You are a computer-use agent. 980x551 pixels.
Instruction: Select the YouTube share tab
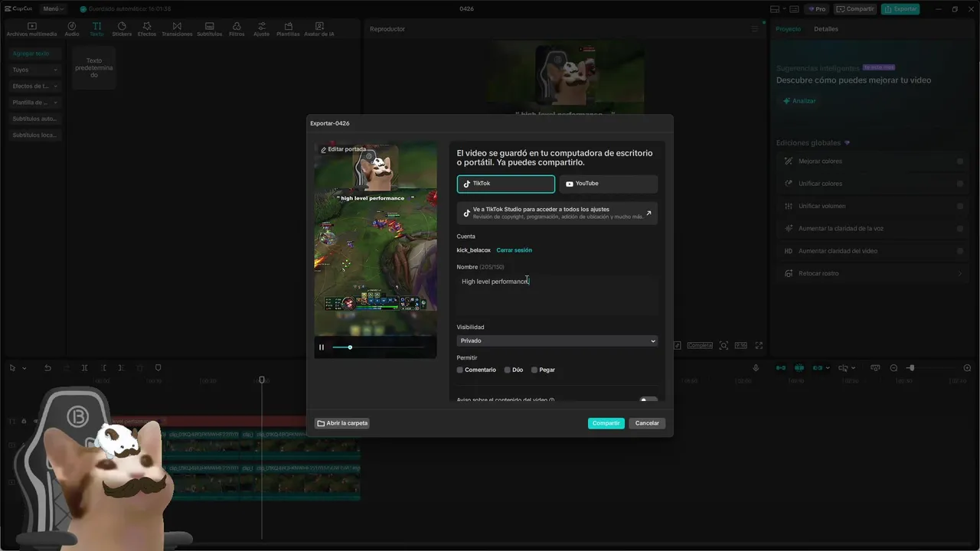(x=609, y=184)
